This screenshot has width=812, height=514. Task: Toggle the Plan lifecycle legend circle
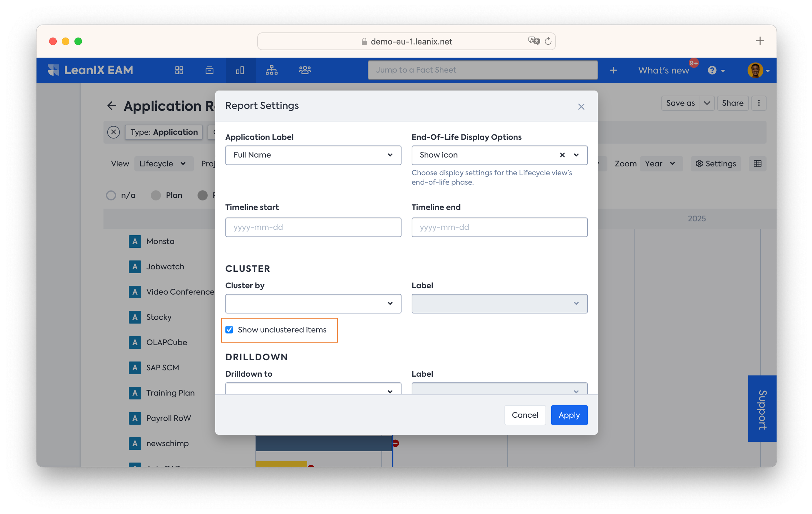(156, 196)
